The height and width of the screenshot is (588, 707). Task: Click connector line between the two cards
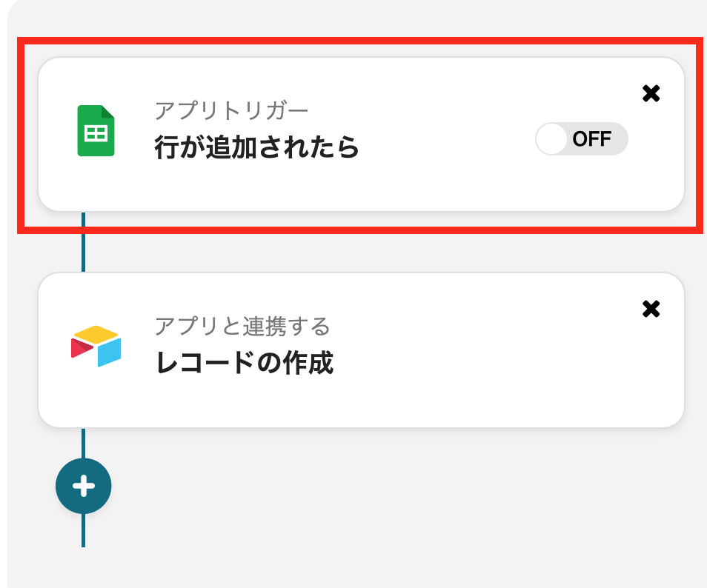click(83, 243)
